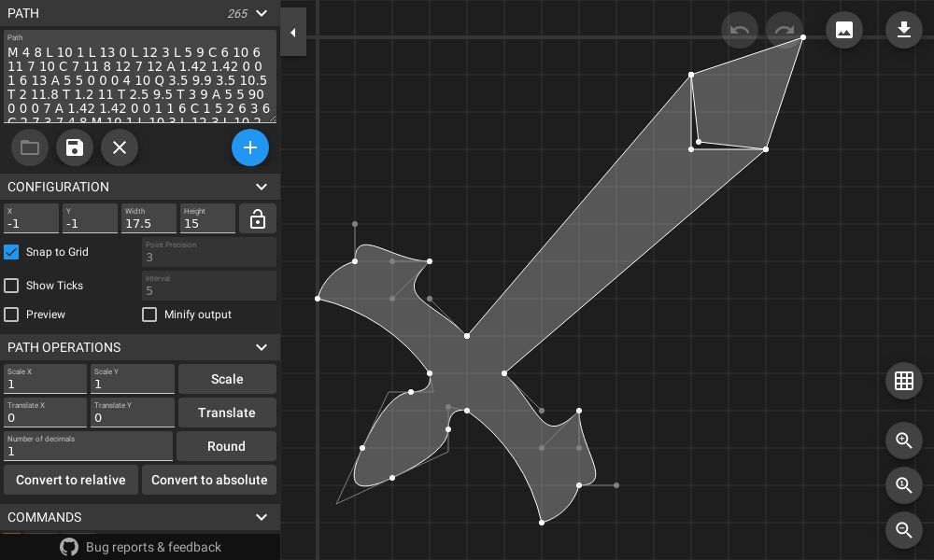
Task: Click the Translate button
Action: click(x=227, y=413)
